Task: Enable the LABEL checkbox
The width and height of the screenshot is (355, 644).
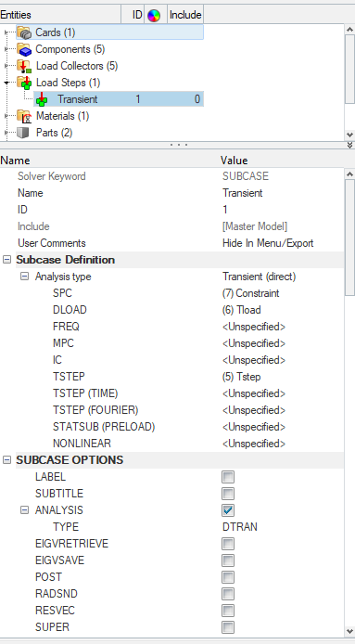Action: tap(228, 477)
